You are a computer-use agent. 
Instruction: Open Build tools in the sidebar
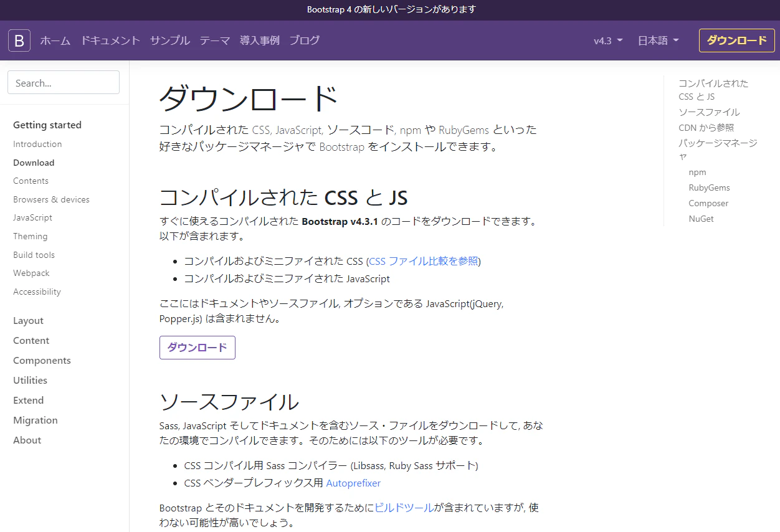pyautogui.click(x=34, y=255)
